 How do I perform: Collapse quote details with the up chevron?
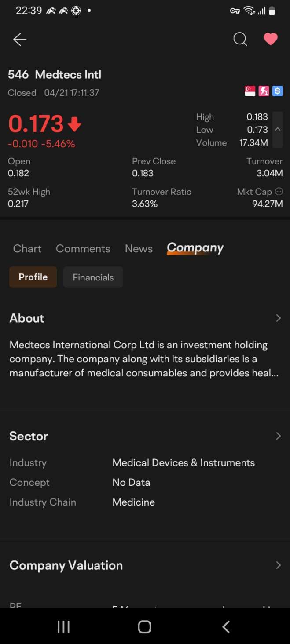(x=278, y=129)
